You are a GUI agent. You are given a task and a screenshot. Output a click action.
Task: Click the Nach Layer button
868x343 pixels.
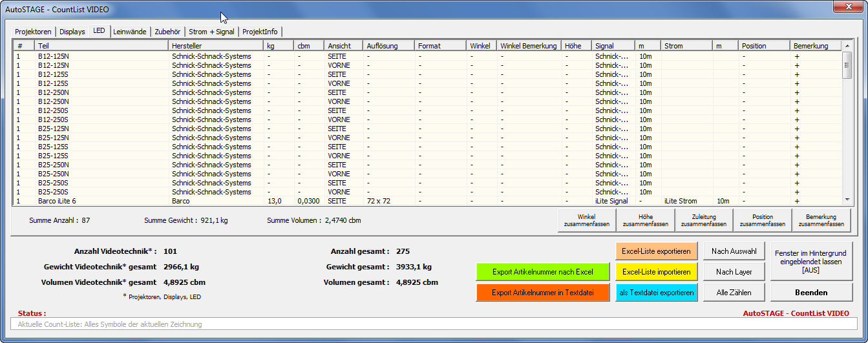pos(734,272)
